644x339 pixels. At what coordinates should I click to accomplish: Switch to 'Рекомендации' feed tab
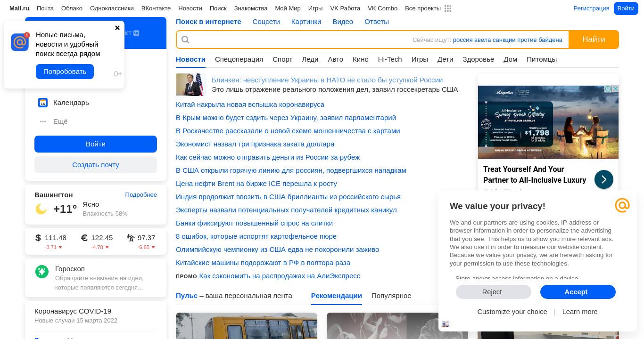(337, 296)
